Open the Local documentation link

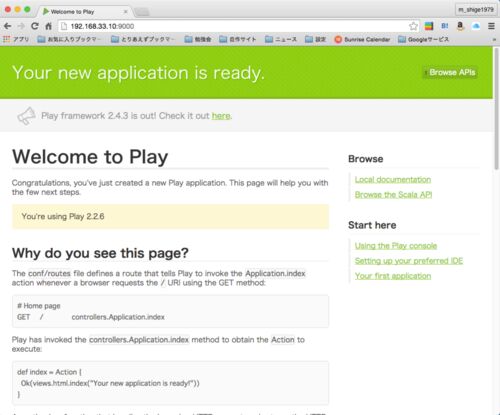click(x=393, y=180)
